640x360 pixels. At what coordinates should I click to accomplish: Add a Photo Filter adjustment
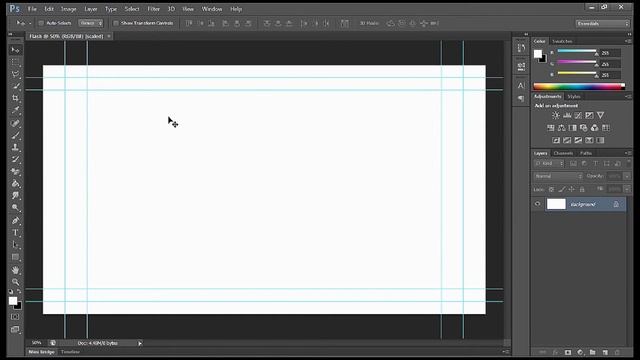[584, 128]
